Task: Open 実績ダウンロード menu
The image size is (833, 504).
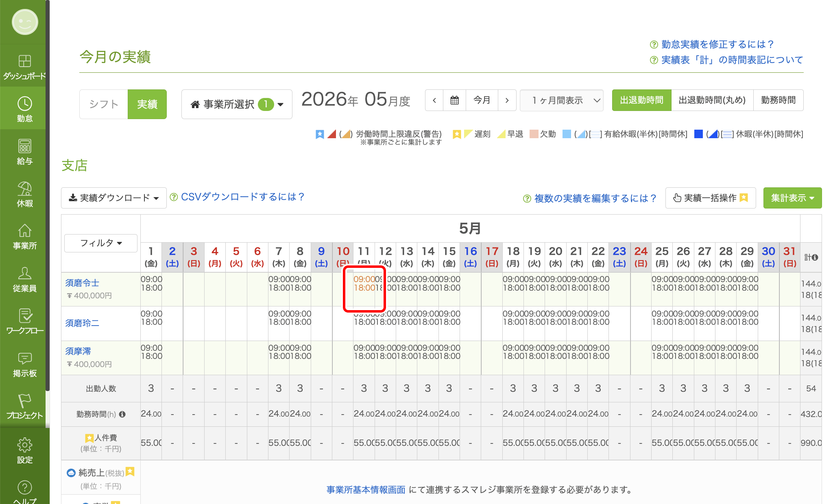Action: click(114, 198)
